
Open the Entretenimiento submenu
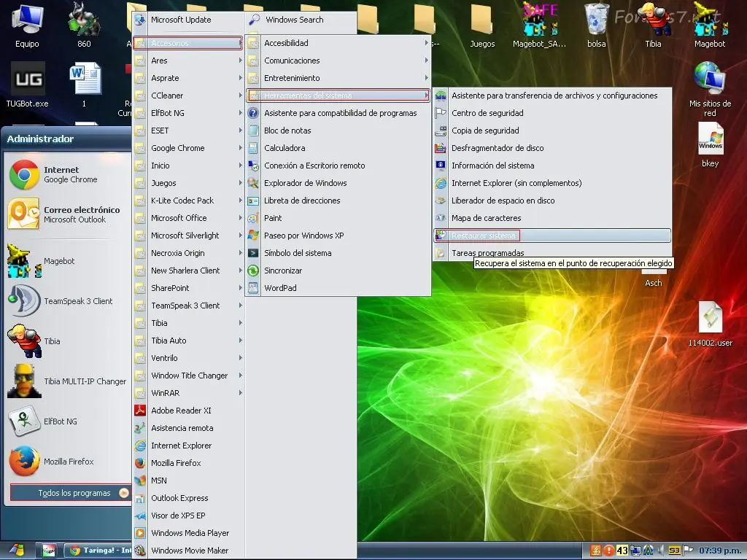click(338, 78)
